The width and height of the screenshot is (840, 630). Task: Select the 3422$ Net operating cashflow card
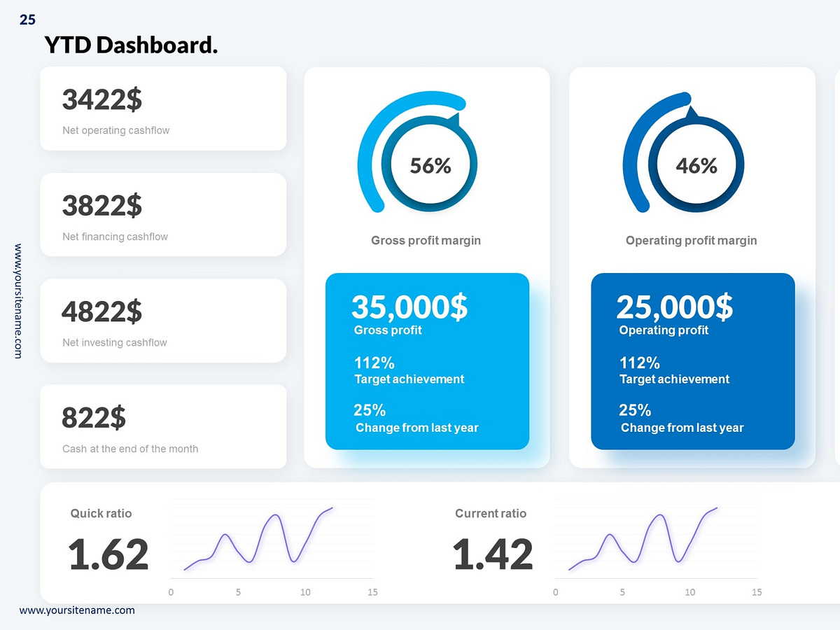coord(163,108)
